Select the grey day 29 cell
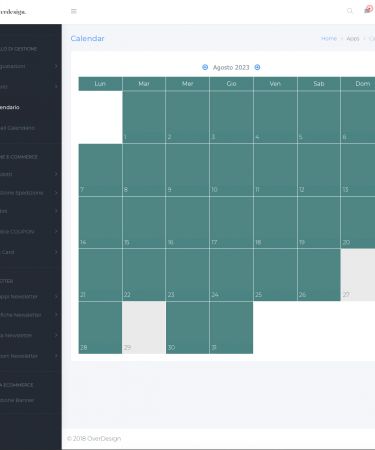Viewport: 375px width, 450px height. tap(144, 328)
